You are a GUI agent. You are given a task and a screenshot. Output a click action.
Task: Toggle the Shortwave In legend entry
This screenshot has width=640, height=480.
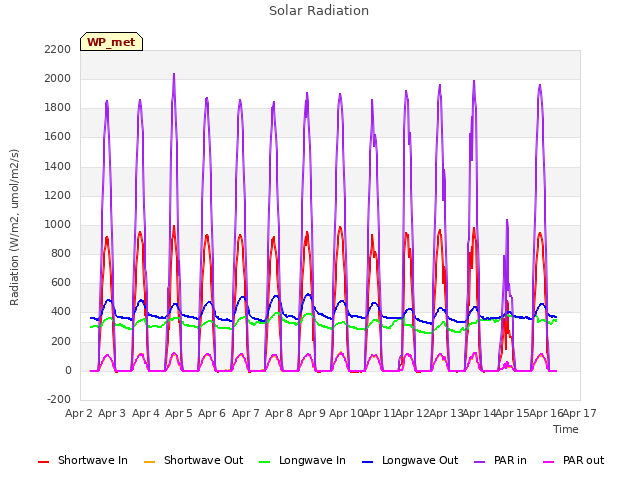pos(83,460)
